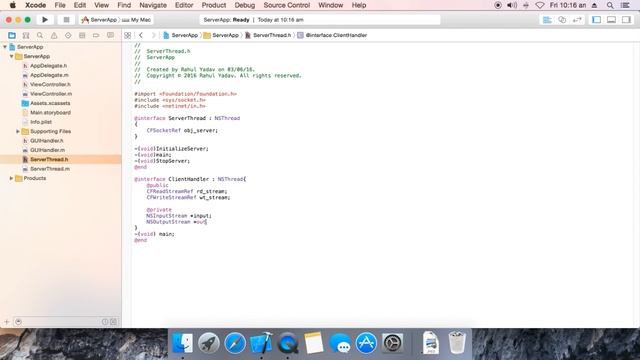Open the related items grid menu
The width and height of the screenshot is (640, 360).
pyautogui.click(x=127, y=36)
